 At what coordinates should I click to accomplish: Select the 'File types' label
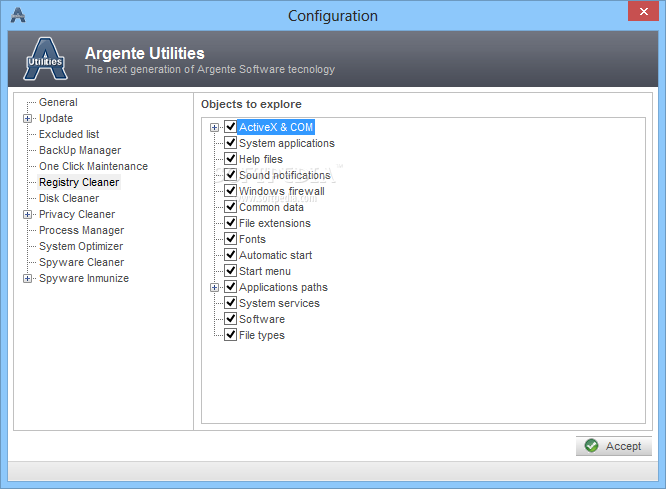(x=262, y=335)
